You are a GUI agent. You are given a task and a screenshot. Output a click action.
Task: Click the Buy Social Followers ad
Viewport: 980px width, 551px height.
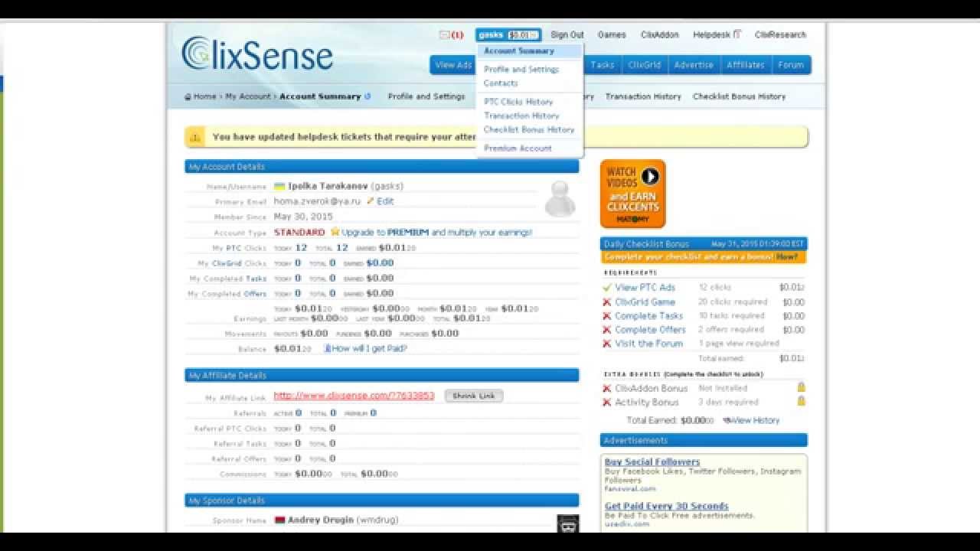tap(652, 462)
